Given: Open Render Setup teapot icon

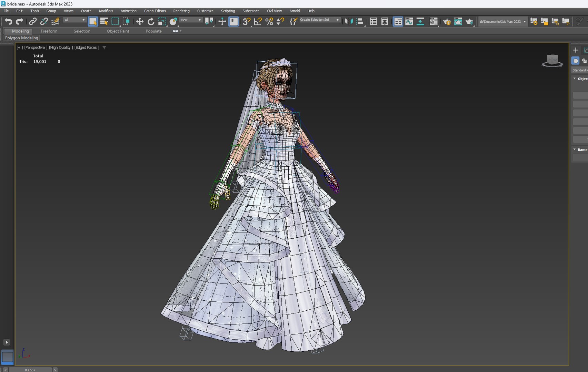Looking at the screenshot, I should point(447,22).
